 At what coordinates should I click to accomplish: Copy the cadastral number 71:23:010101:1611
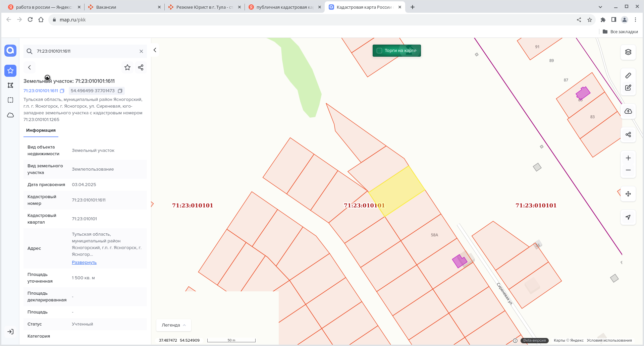(x=62, y=91)
